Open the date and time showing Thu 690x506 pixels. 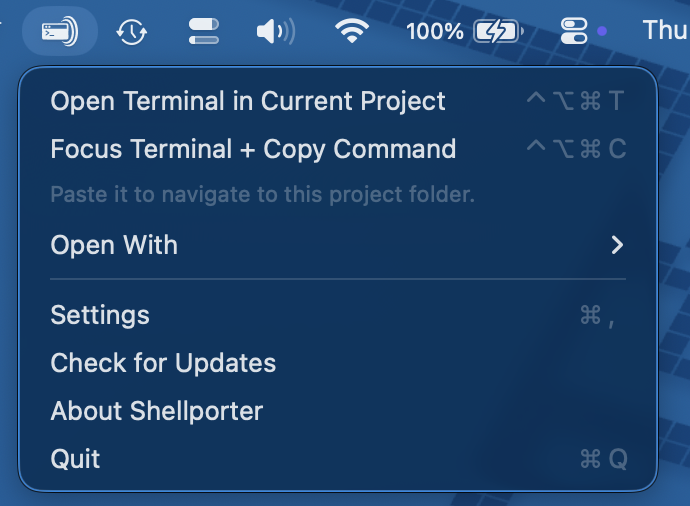(x=664, y=31)
